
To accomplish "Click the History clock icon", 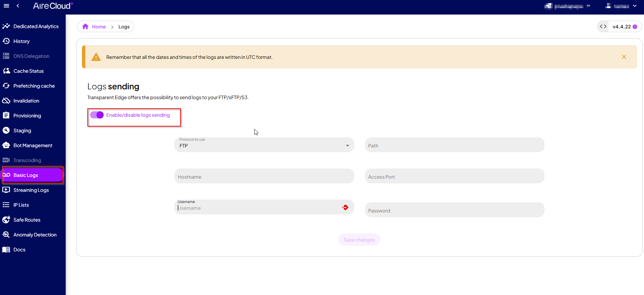I will pos(6,41).
